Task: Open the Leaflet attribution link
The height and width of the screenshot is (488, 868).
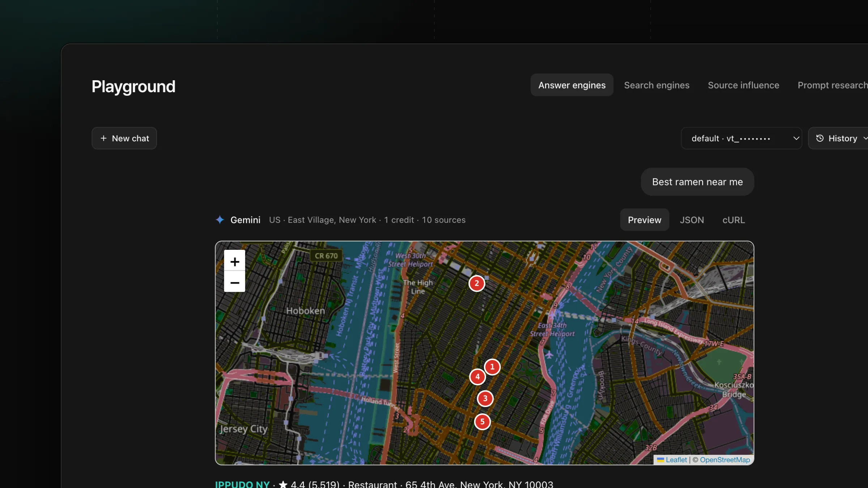Action: click(672, 460)
